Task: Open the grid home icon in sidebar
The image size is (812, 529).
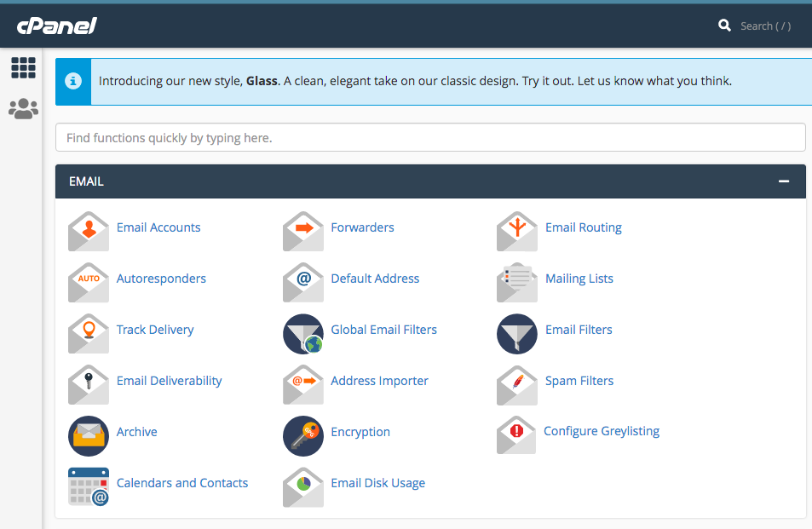Action: pyautogui.click(x=23, y=68)
